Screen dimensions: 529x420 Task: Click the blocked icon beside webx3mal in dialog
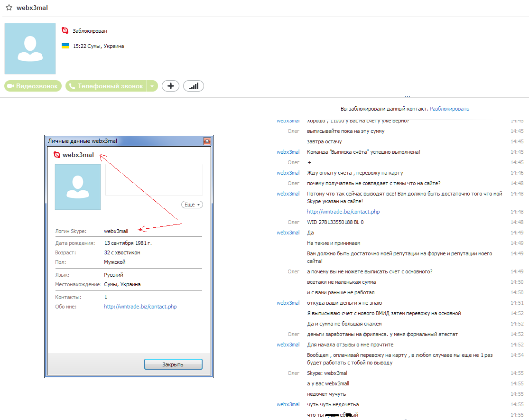56,155
